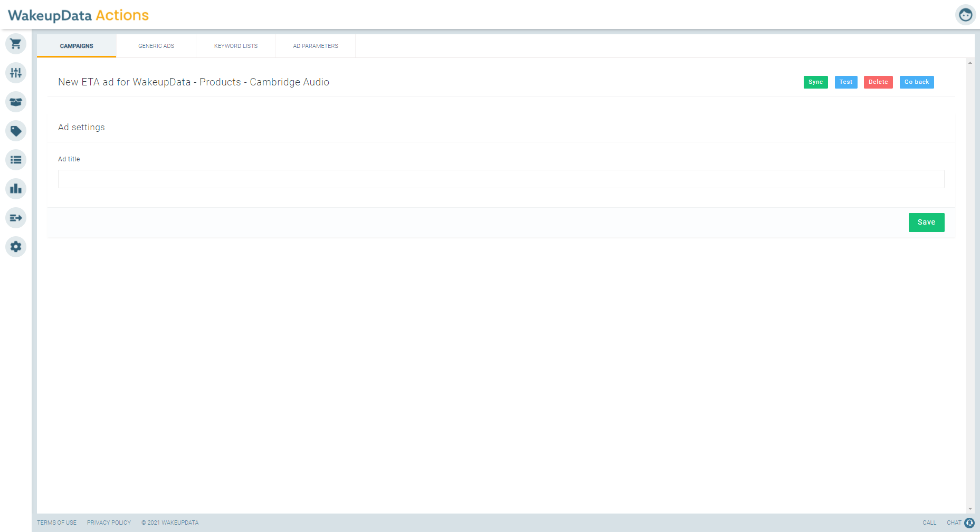Screen dimensions: 980x532
Task: Switch to the Generic Ads tab
Action: coord(156,46)
